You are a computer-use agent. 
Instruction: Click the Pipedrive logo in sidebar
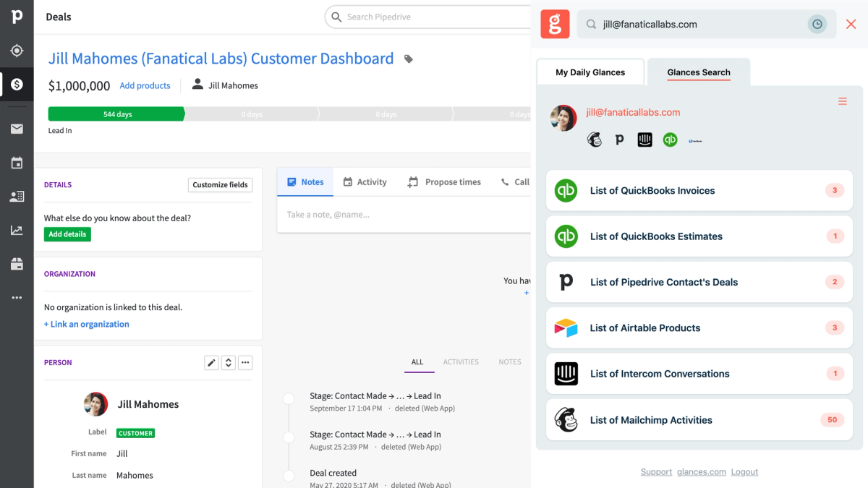(x=17, y=16)
